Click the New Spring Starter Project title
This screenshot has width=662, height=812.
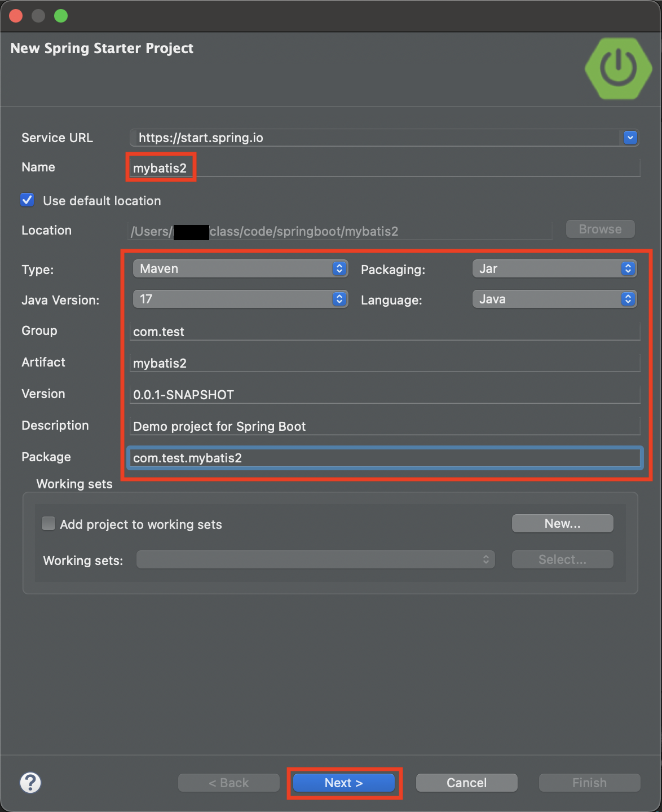click(102, 48)
